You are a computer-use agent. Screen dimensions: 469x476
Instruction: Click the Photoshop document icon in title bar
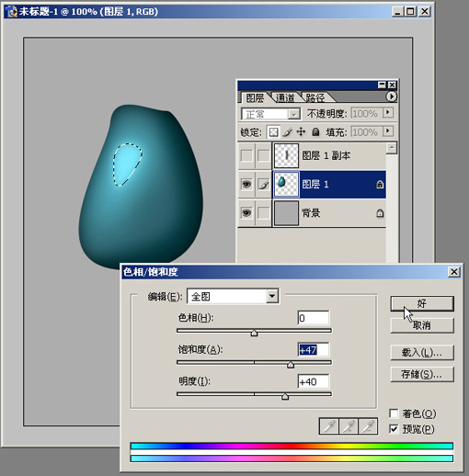point(12,12)
